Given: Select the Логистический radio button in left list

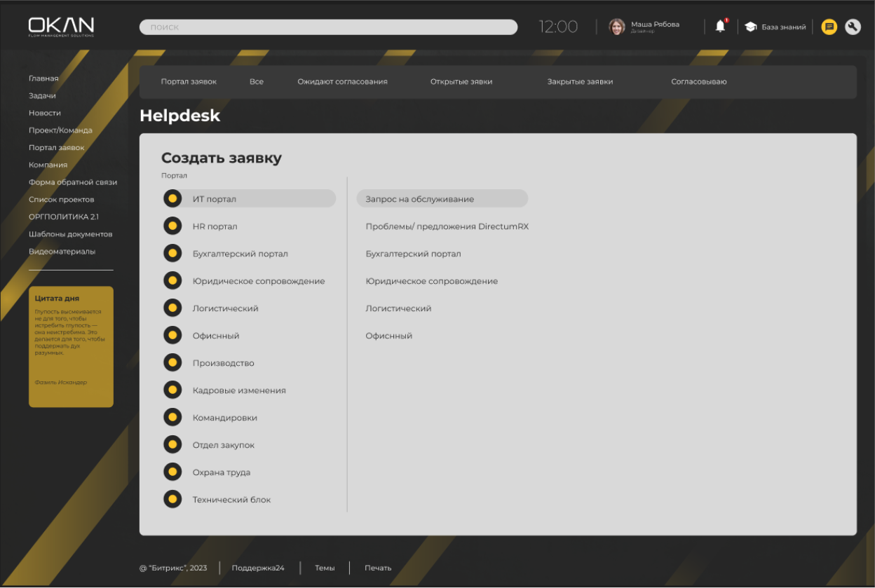Looking at the screenshot, I should (x=172, y=308).
